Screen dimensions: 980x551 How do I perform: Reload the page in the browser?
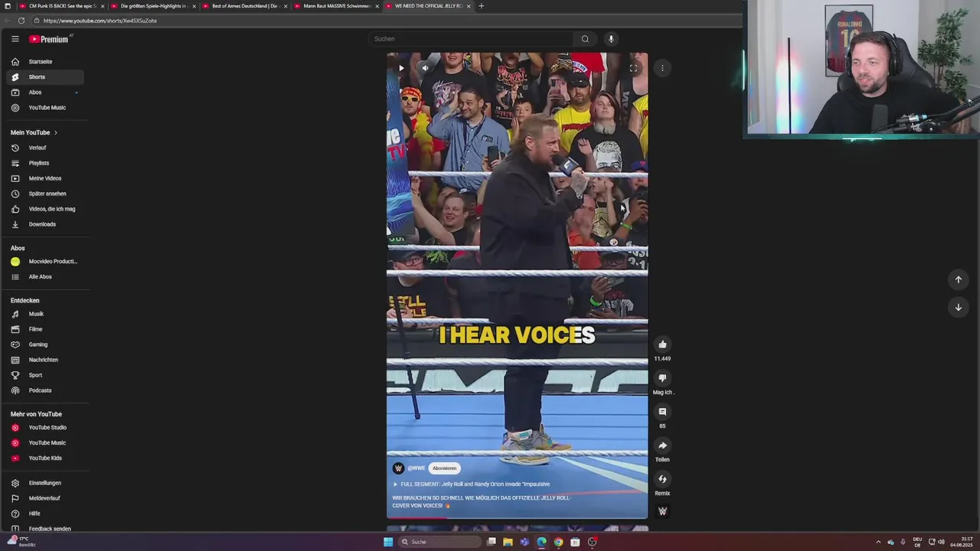(x=21, y=21)
